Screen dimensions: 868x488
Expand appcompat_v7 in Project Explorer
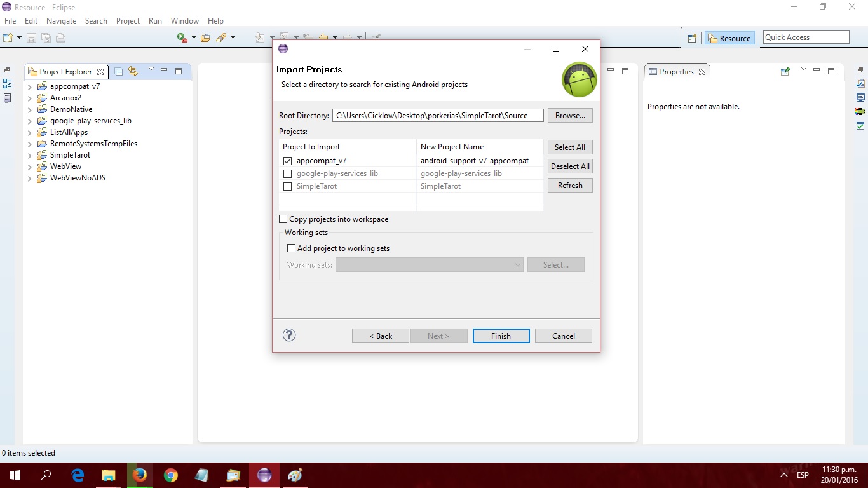[29, 86]
